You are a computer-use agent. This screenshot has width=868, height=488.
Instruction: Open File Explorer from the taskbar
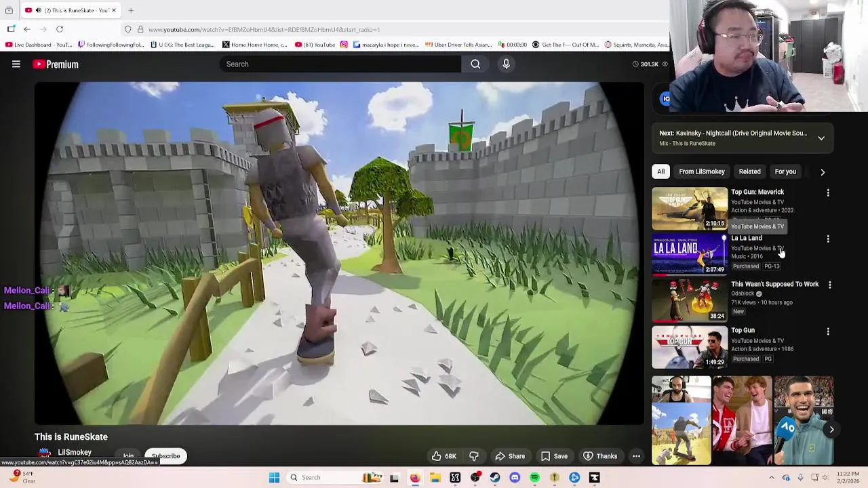tap(435, 477)
